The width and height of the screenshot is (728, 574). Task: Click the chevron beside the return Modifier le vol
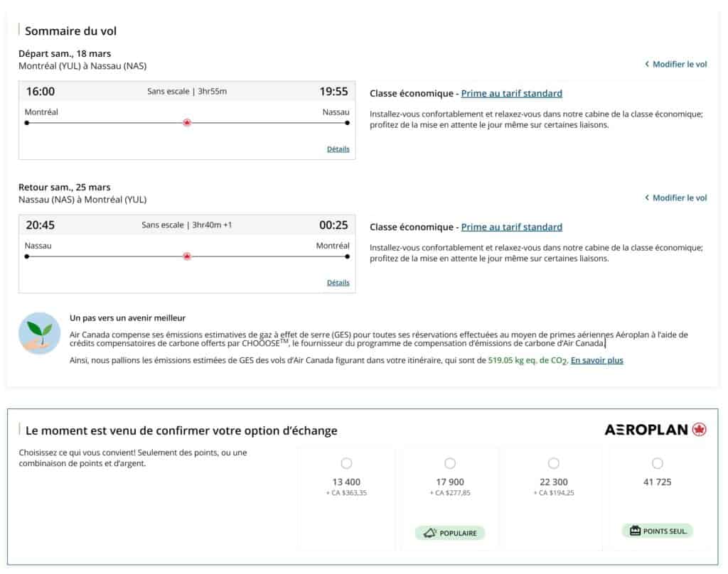coord(648,197)
